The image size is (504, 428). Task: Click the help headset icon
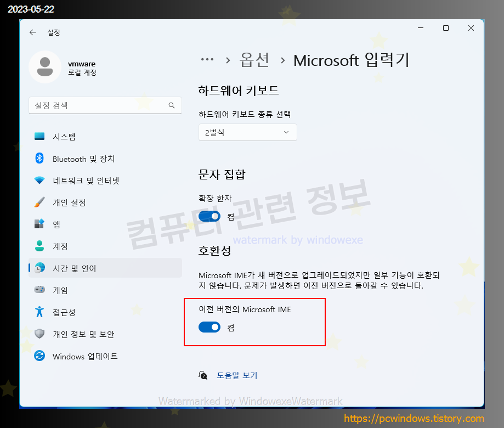click(203, 375)
